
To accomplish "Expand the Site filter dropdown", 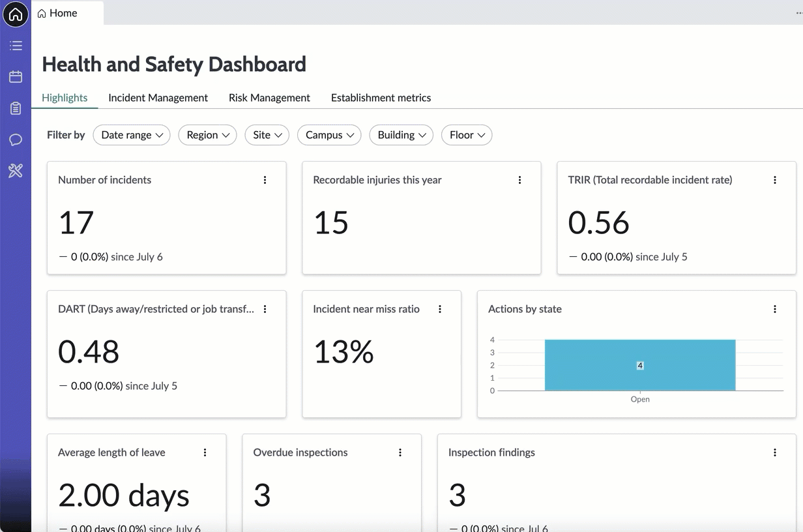I will pyautogui.click(x=267, y=135).
